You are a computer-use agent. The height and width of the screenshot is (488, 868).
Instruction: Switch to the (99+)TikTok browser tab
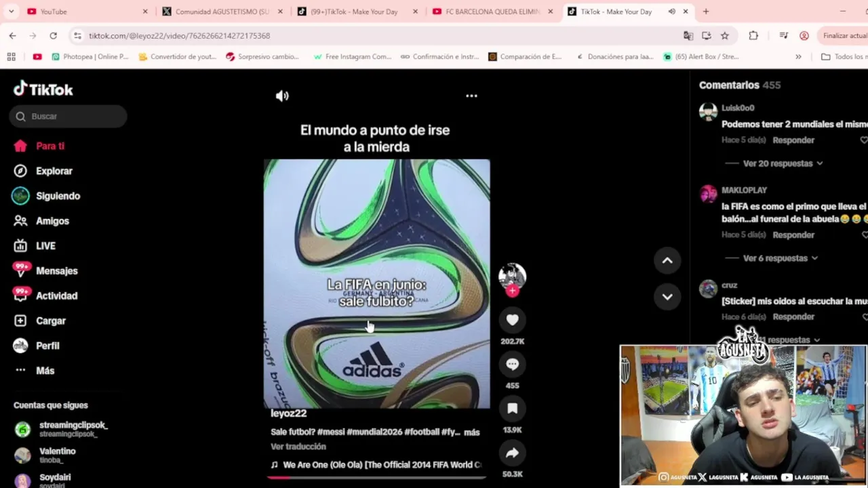coord(357,12)
